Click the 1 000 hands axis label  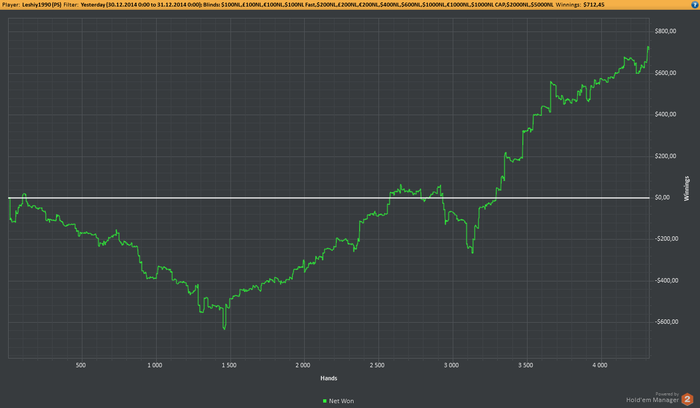click(155, 365)
